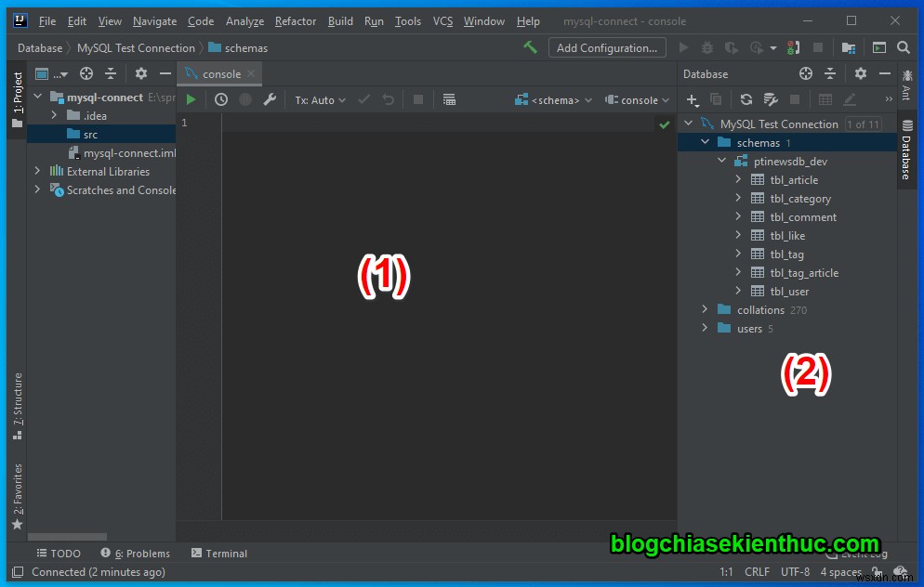
Task: Open the <schema> selector dropdown
Action: (553, 100)
